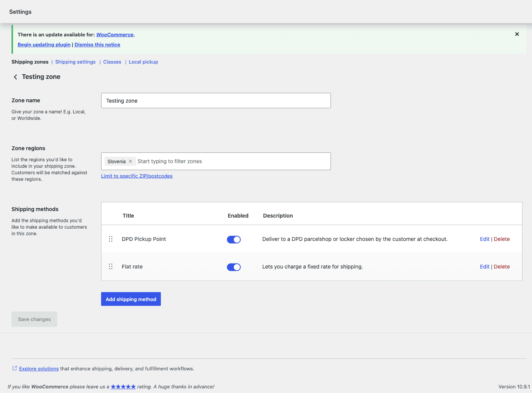Delete the Flat rate shipping method
This screenshot has height=393, width=532.
pos(502,267)
